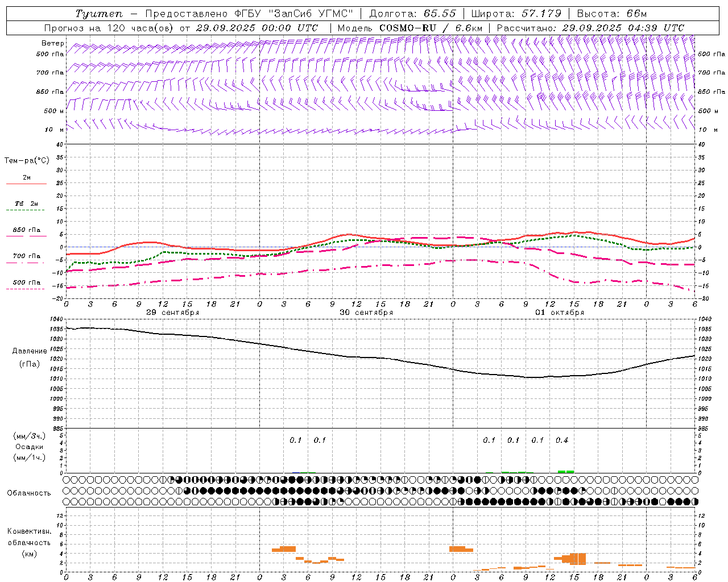728x582 pixels.
Task: Click the "500 м" wind level label on the left
Action: click(54, 111)
